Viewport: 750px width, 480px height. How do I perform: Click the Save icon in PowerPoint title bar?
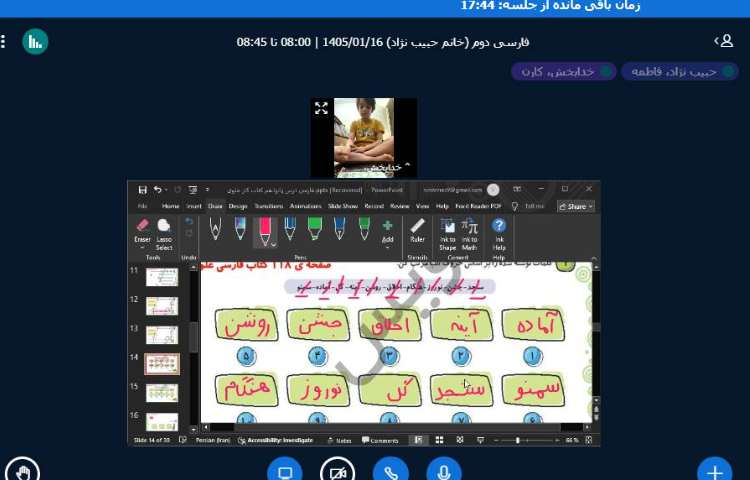tap(143, 190)
